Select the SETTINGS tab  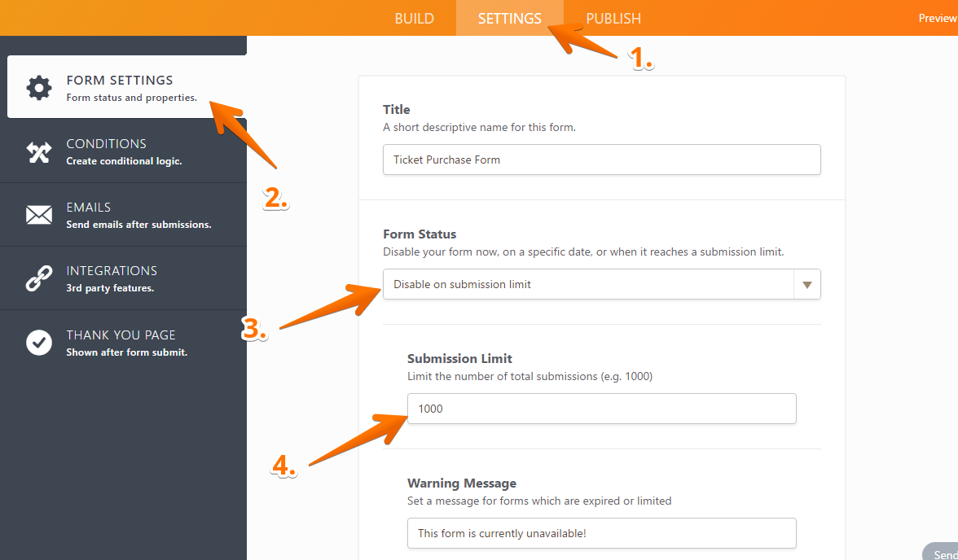[509, 19]
